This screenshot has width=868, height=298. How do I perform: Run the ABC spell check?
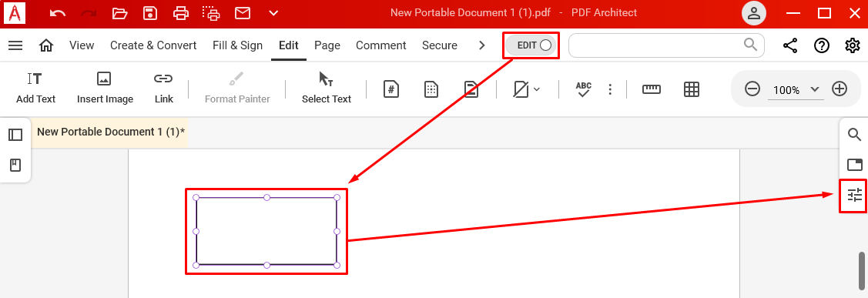[584, 89]
